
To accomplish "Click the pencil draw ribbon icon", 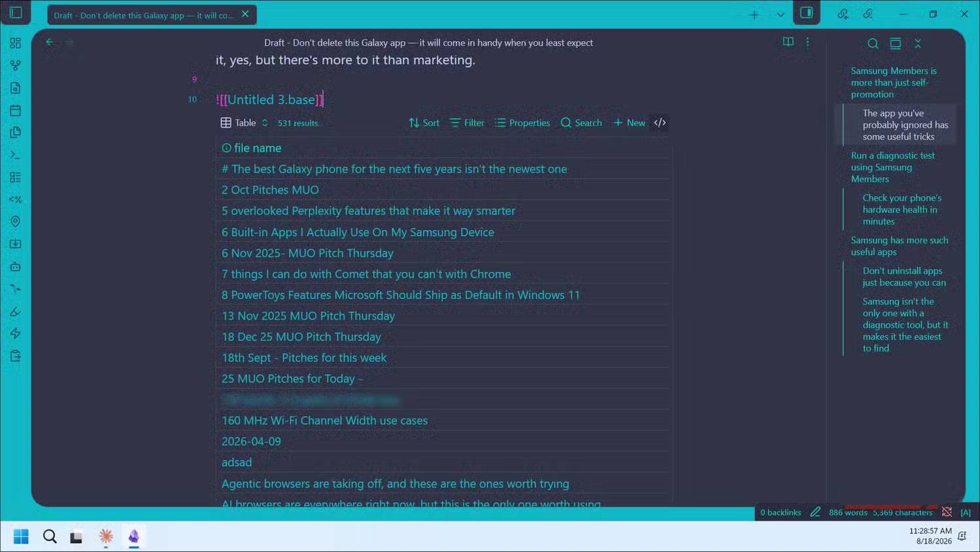I will 16,311.
